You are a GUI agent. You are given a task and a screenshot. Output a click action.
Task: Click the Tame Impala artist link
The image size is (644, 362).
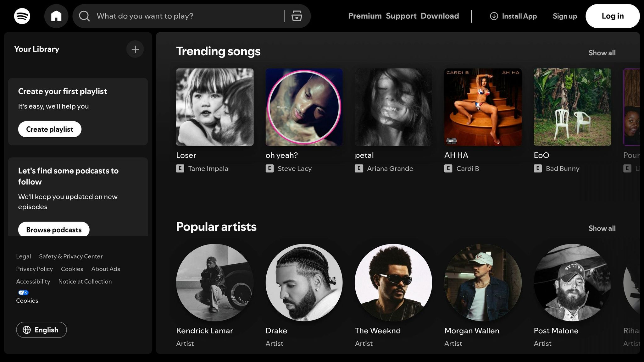point(208,169)
